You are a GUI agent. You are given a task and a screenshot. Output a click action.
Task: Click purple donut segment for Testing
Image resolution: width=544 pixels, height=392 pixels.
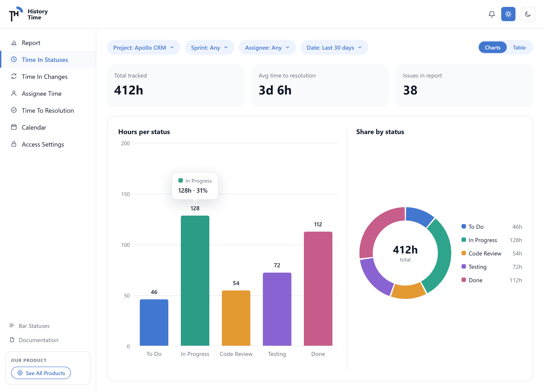375,278
